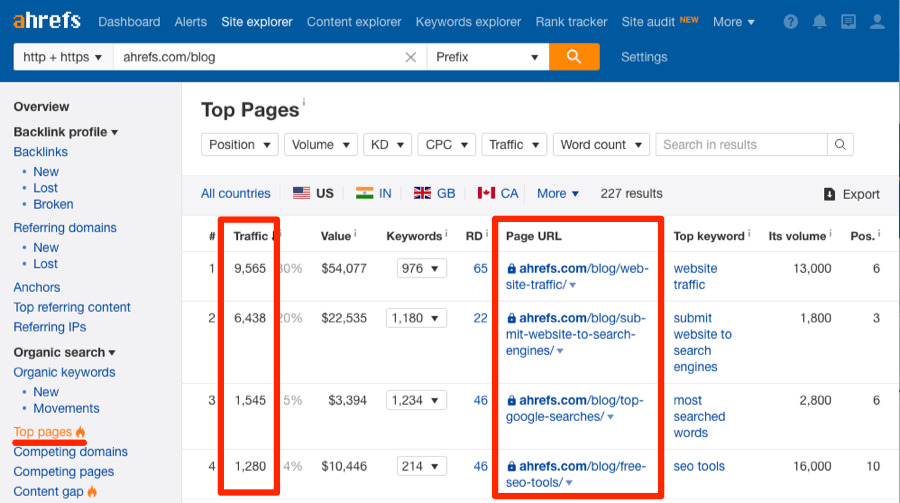Viewport: 900px width, 503px height.
Task: Select the US flag country filter
Action: click(x=313, y=193)
